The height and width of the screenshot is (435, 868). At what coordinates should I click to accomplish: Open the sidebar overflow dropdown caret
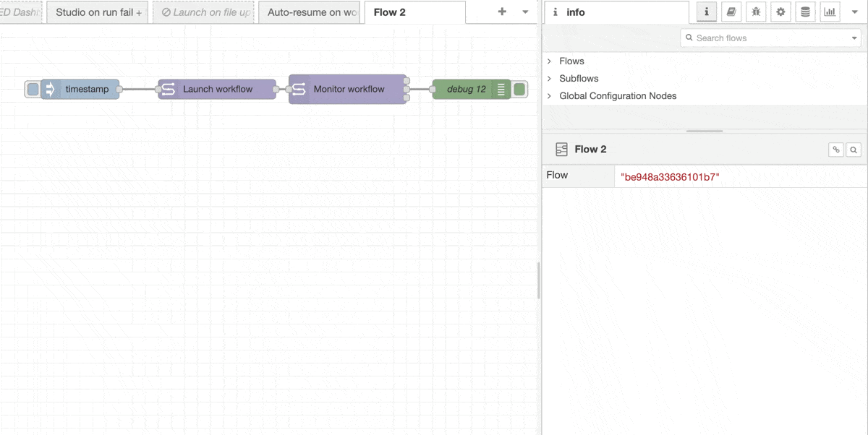click(855, 12)
